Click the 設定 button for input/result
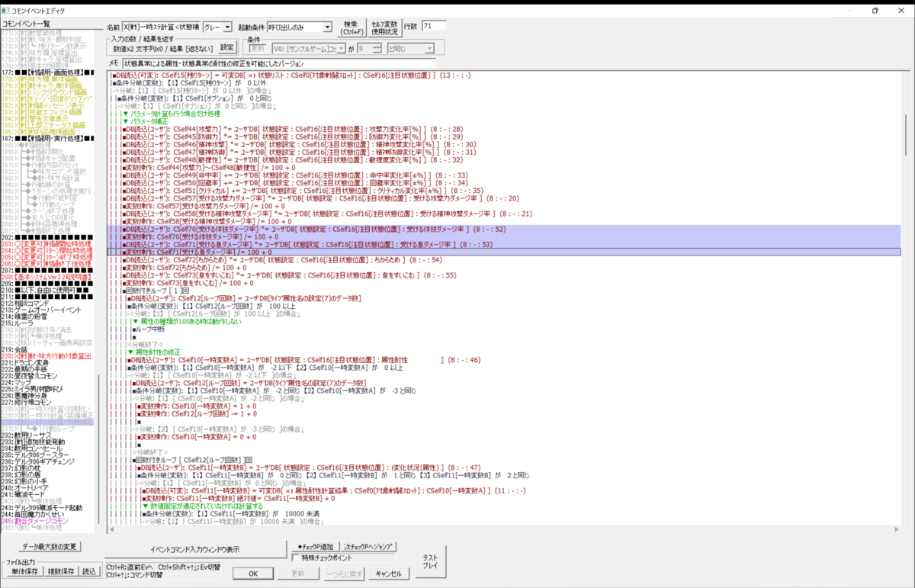The height and width of the screenshot is (588, 915). [x=227, y=48]
